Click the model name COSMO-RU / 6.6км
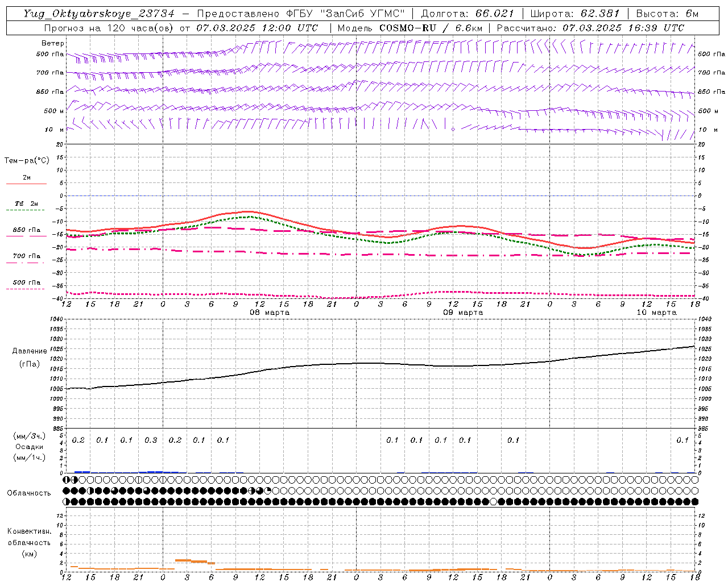Viewport: 728px width, 582px height. (x=431, y=28)
